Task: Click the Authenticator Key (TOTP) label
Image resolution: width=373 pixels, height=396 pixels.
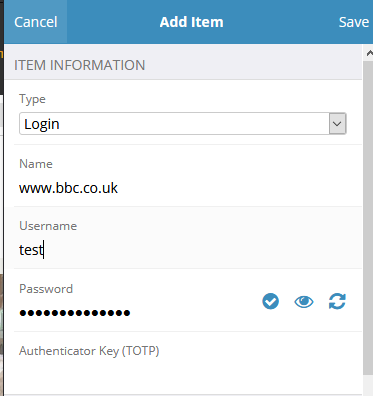Action: [x=89, y=351]
